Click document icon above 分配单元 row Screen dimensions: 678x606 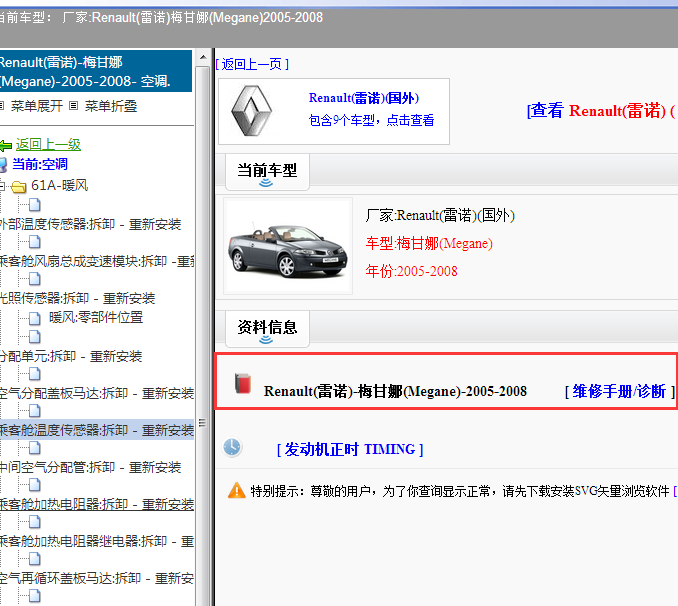coord(35,337)
